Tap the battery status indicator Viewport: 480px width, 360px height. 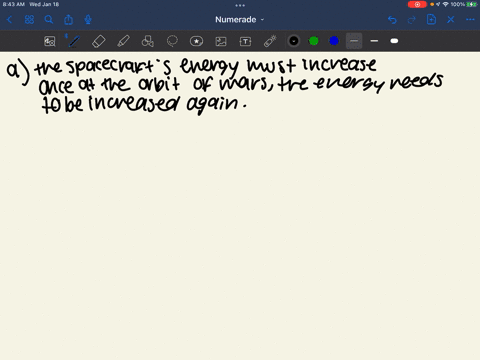(472, 4)
